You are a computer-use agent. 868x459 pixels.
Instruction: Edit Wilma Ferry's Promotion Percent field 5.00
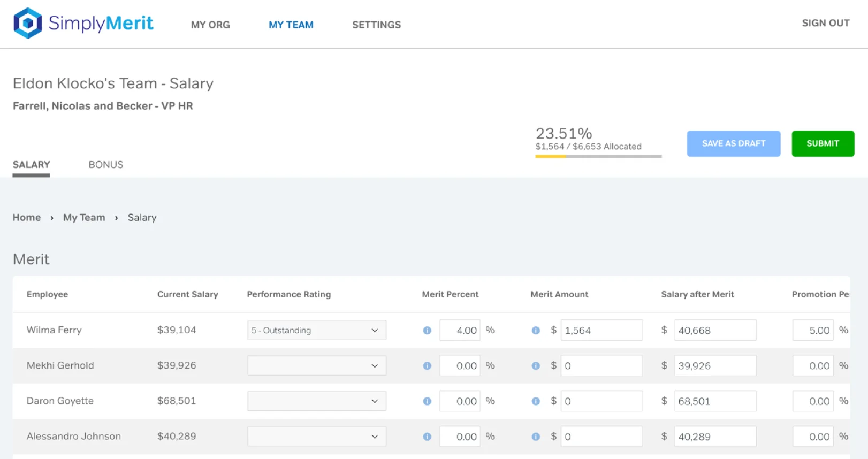point(813,330)
